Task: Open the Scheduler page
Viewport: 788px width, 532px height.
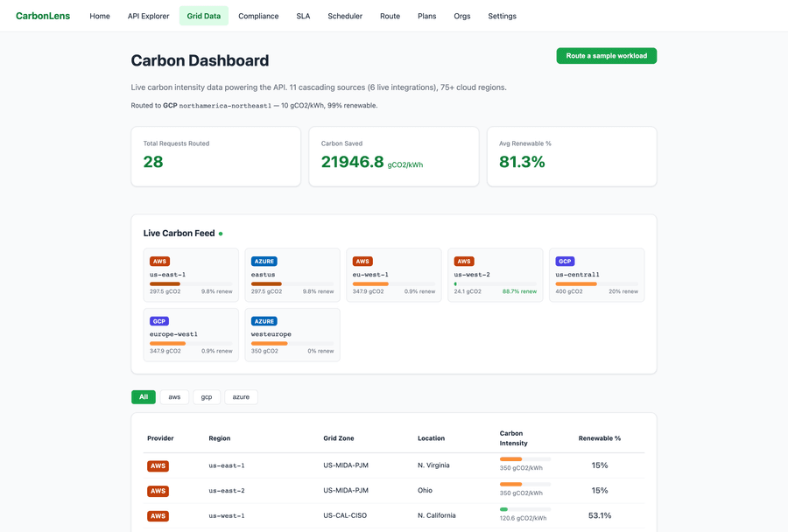Action: (345, 16)
